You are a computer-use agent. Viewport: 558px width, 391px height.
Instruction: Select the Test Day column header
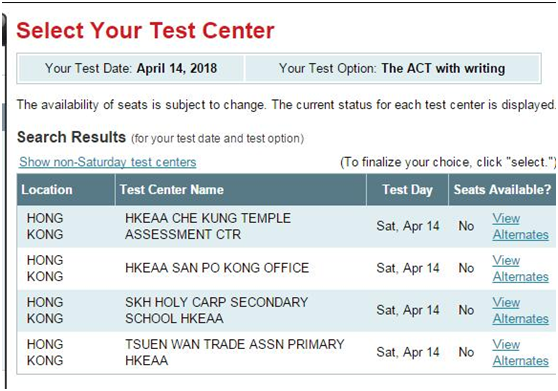407,190
